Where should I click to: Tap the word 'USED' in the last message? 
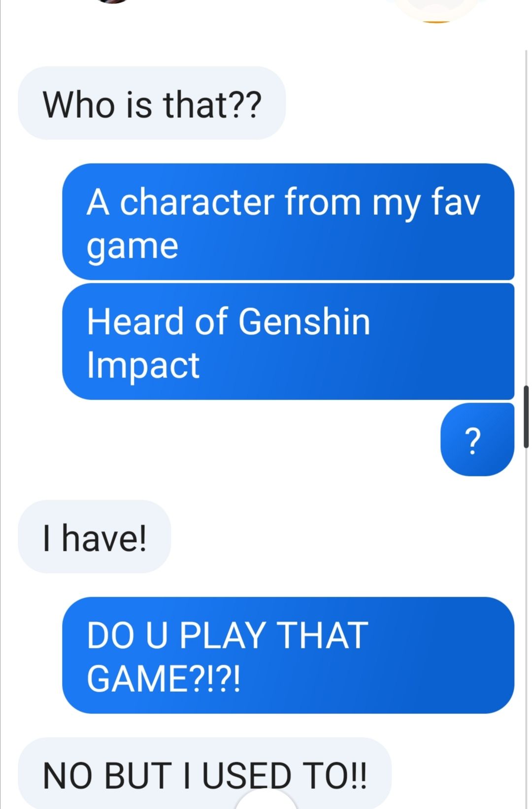pos(247,775)
